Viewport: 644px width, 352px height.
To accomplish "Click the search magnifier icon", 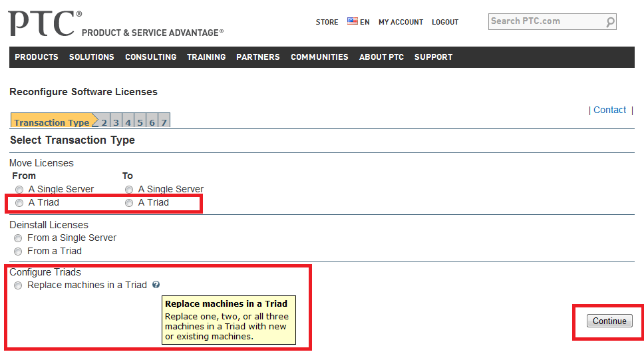I will click(x=610, y=22).
